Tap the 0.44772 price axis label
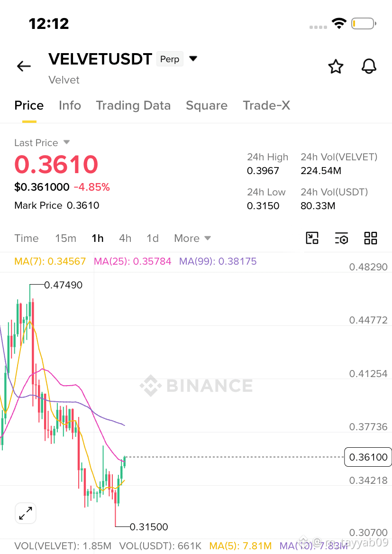The width and height of the screenshot is (392, 554). [368, 320]
